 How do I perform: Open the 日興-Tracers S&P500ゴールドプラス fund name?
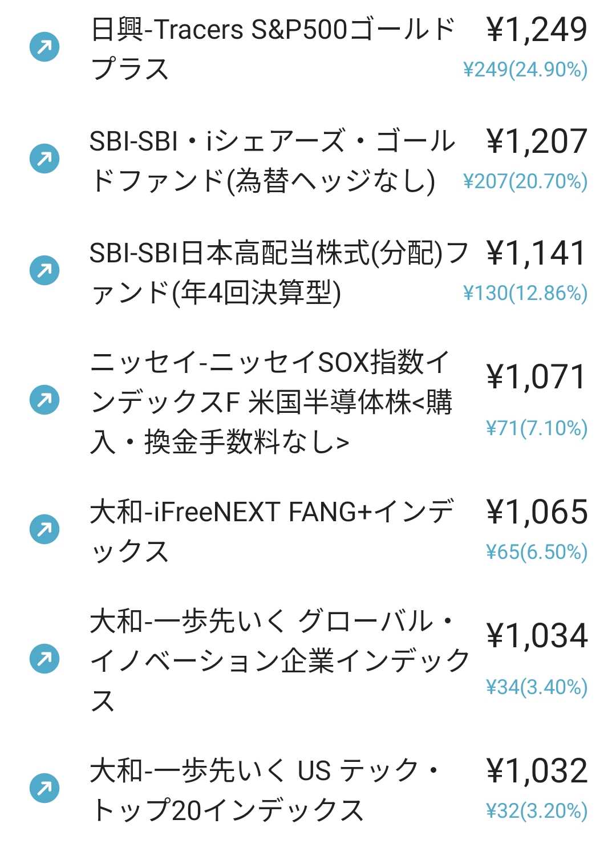click(x=273, y=48)
